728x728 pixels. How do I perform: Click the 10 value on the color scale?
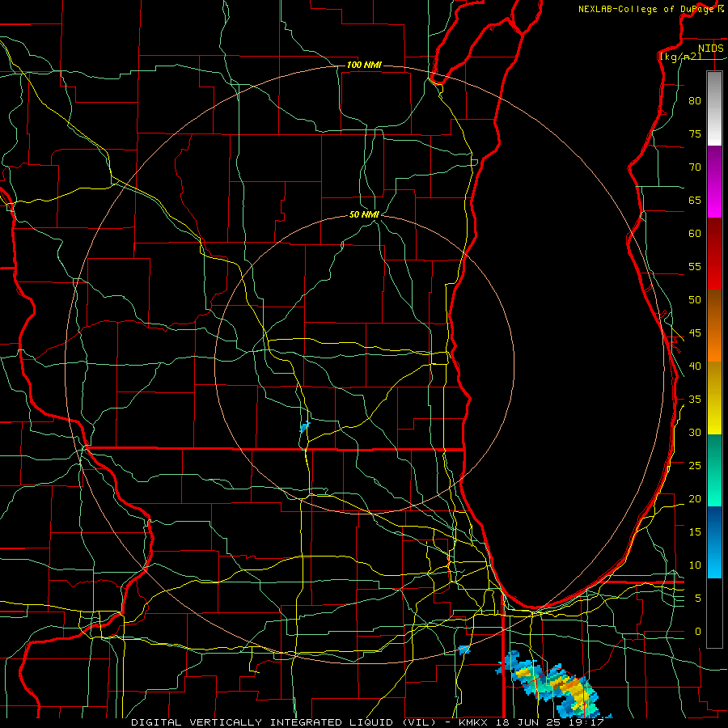[x=695, y=565]
